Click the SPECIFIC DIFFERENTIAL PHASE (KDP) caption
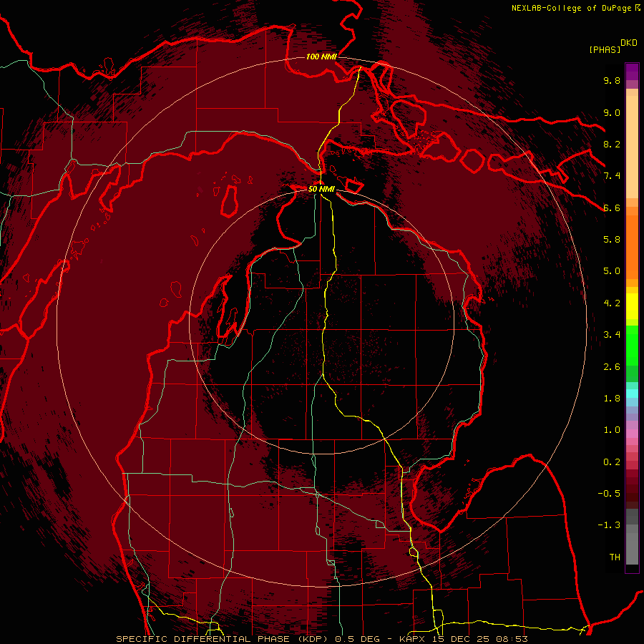The image size is (644, 644). coord(223,639)
